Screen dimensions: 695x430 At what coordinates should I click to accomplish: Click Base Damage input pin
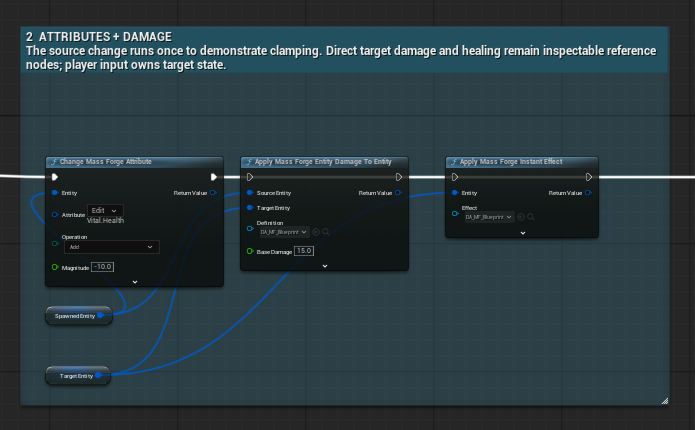250,251
